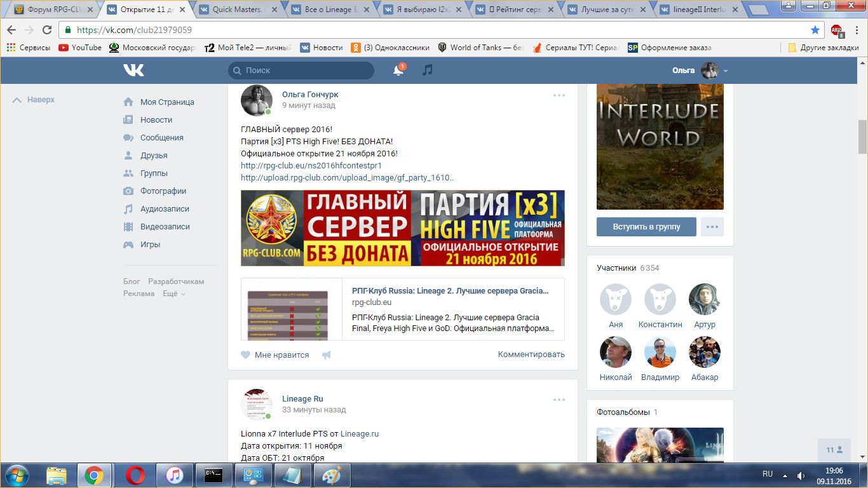Viewport: 868px width, 488px height.
Task: Click the Вступить в группу button
Action: pyautogui.click(x=646, y=227)
